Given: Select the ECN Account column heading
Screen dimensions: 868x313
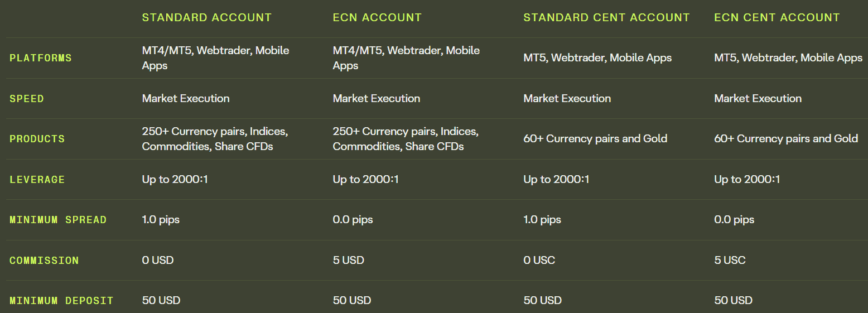Looking at the screenshot, I should tap(377, 17).
